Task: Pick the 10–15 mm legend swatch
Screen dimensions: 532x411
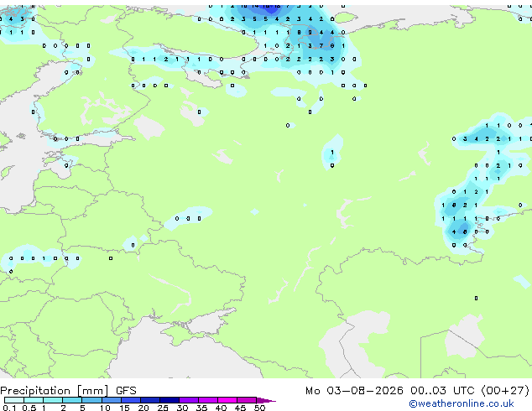Action: 112,400
